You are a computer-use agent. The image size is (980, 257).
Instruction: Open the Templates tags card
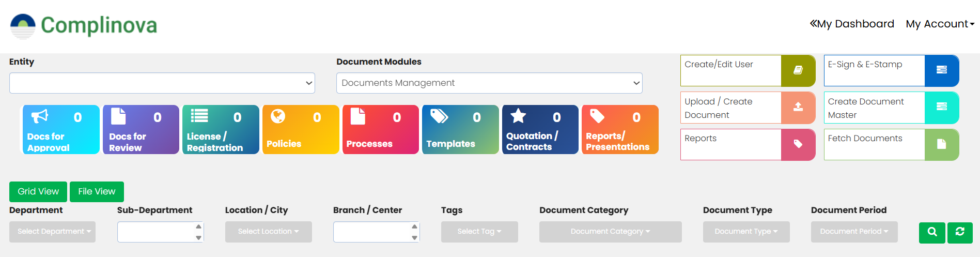pos(460,129)
